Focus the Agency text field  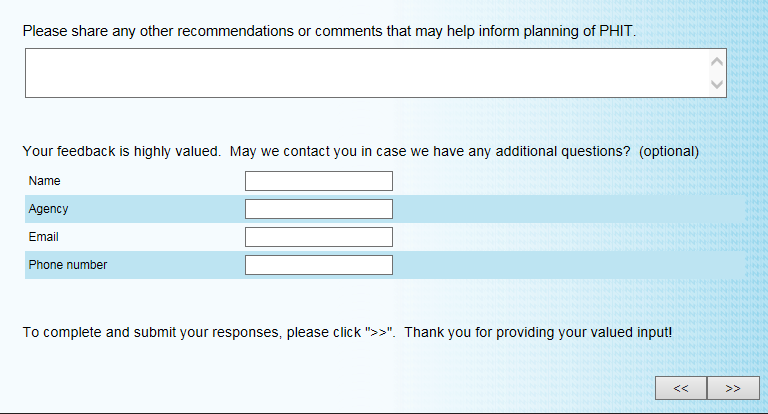coord(318,209)
